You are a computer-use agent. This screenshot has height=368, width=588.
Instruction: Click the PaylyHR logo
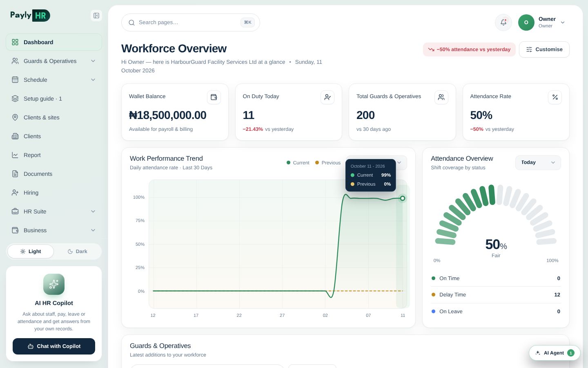[x=30, y=16]
